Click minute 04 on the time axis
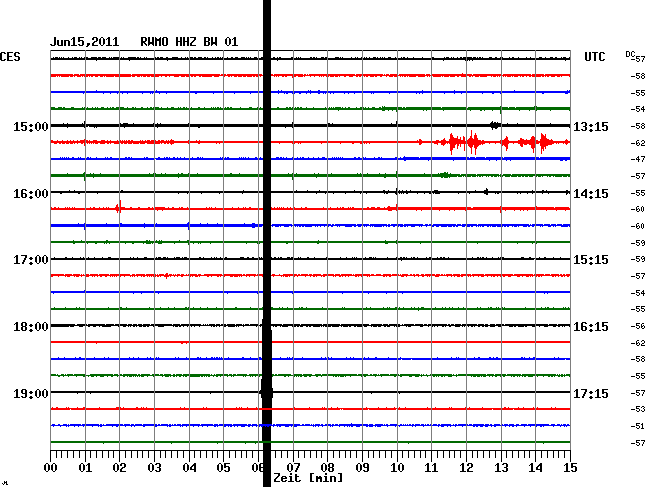The width and height of the screenshot is (650, 494). [x=189, y=468]
